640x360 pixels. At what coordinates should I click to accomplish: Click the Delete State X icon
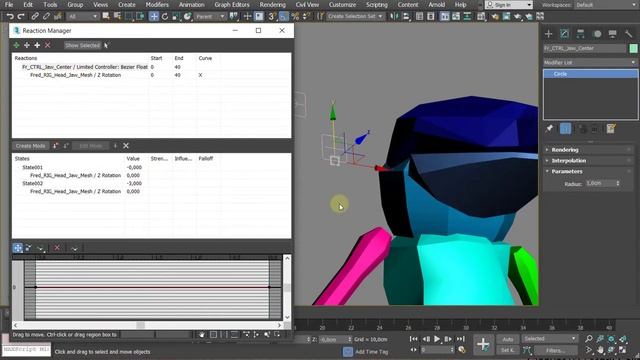pos(126,146)
